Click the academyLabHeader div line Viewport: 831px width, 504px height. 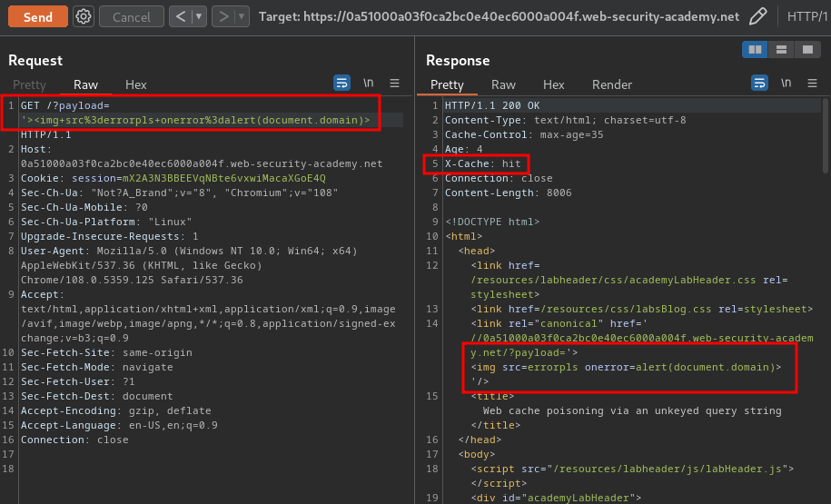556,498
